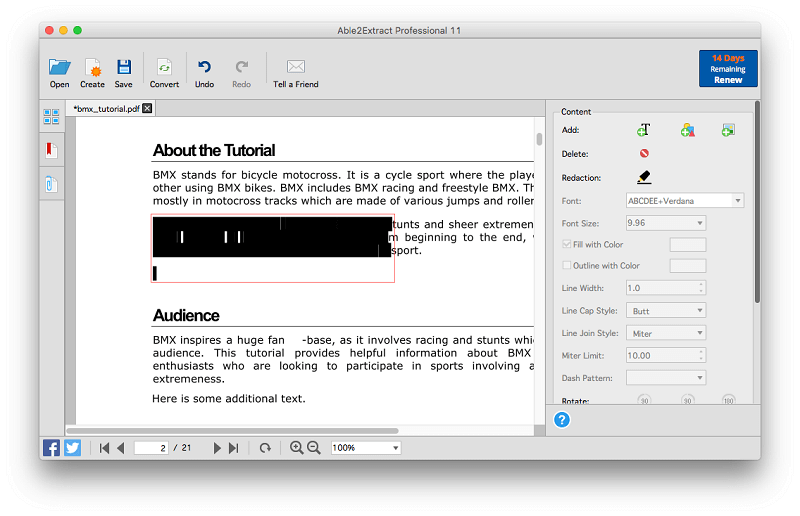Open the Dash Pattern dropdown
The width and height of the screenshot is (800, 516).
[666, 378]
